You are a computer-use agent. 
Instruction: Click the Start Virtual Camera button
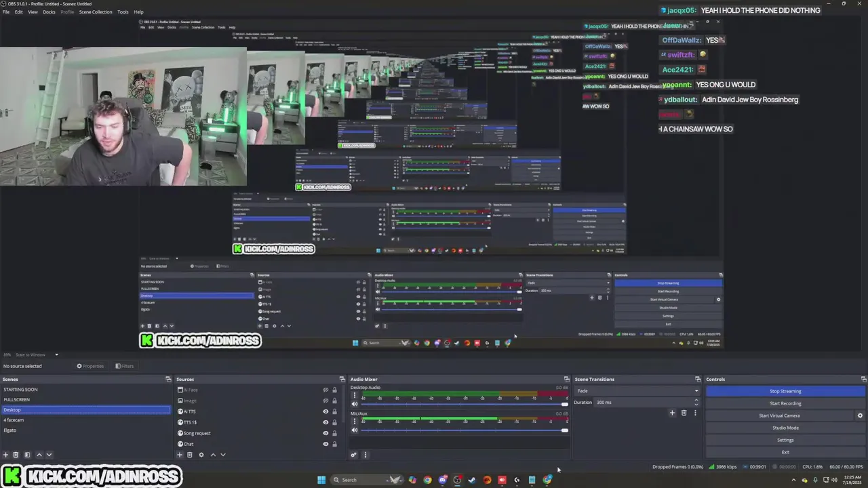779,415
